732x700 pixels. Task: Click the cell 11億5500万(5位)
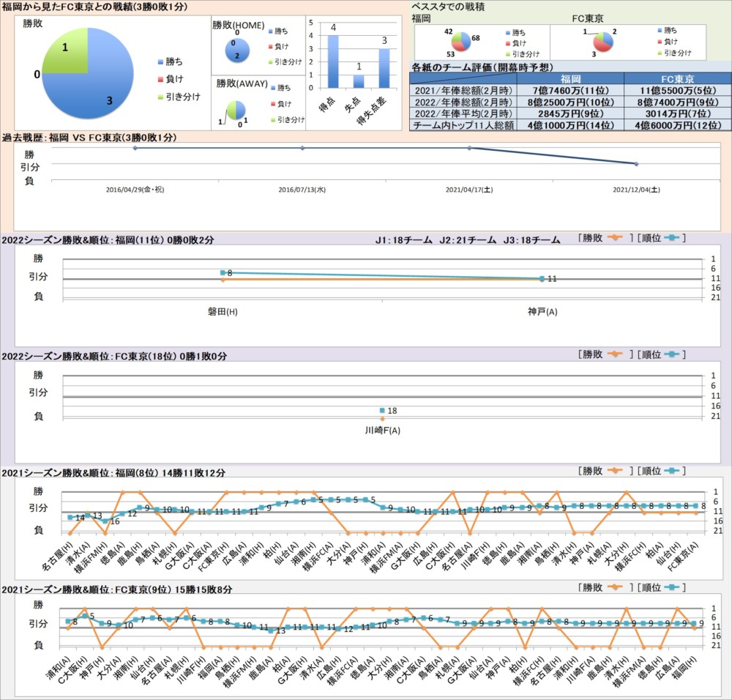pyautogui.click(x=677, y=91)
